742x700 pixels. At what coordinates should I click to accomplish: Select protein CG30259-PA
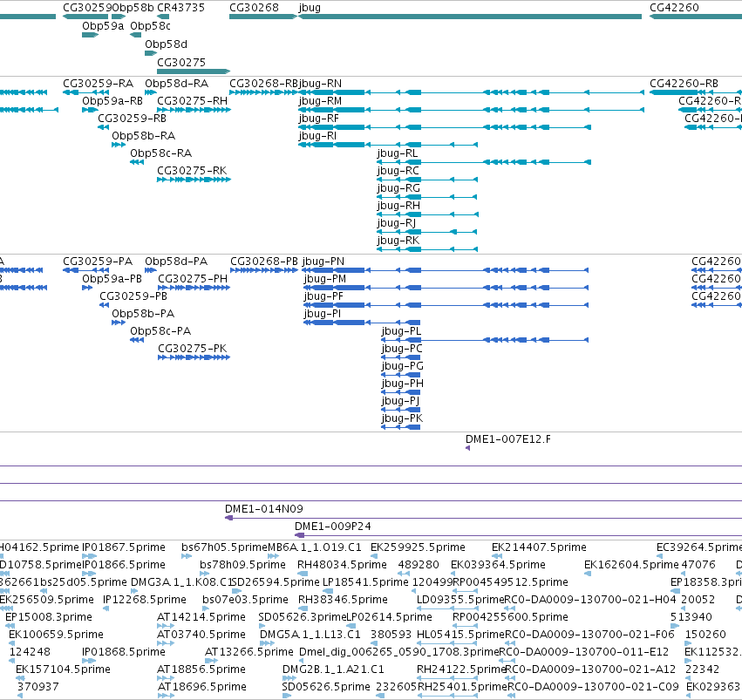pyautogui.click(x=98, y=262)
